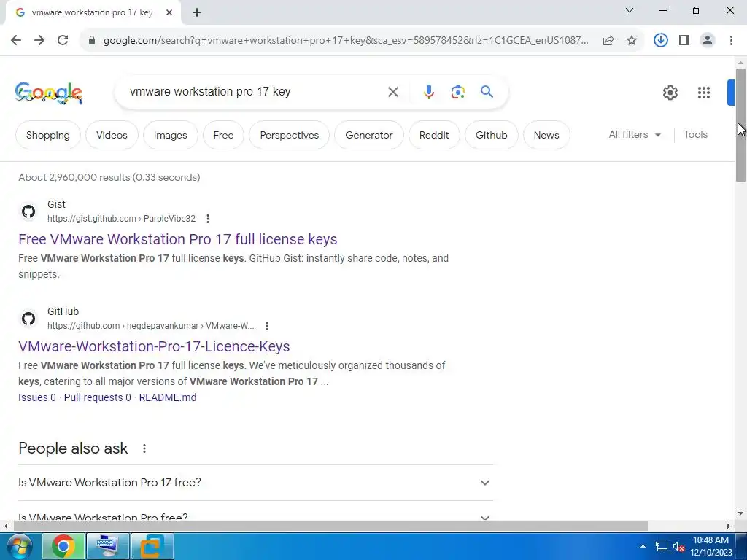Select the Reddit filter chip
This screenshot has height=560, width=747.
click(x=434, y=135)
